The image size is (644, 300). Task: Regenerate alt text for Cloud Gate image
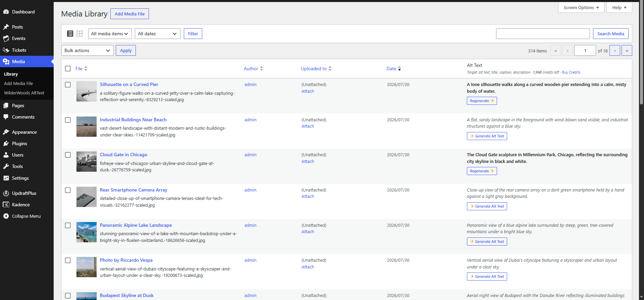(x=482, y=171)
